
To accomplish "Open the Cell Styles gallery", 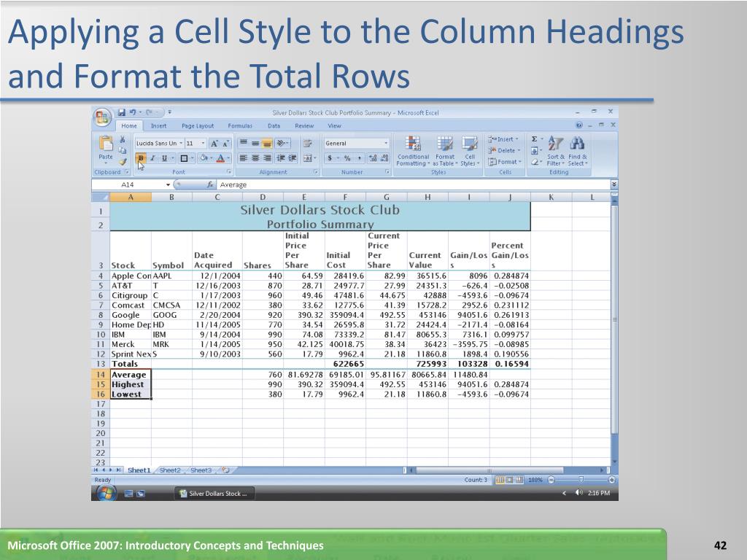I will pyautogui.click(x=470, y=150).
